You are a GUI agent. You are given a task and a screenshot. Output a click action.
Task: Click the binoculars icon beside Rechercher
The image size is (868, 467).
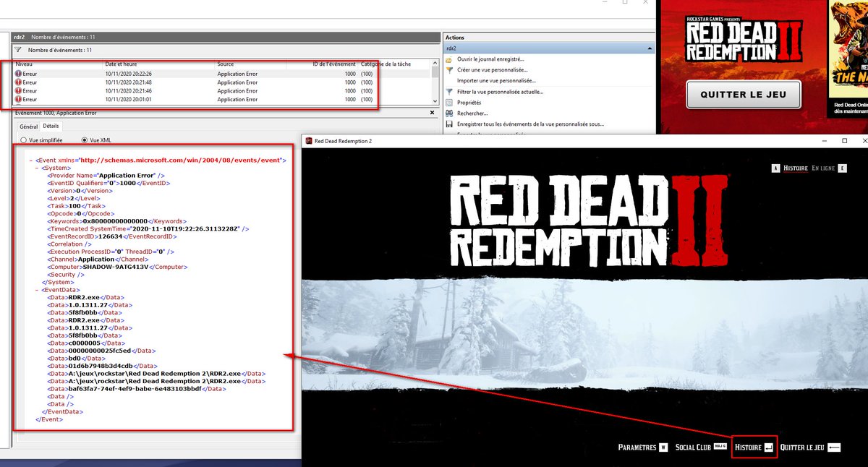(x=449, y=113)
